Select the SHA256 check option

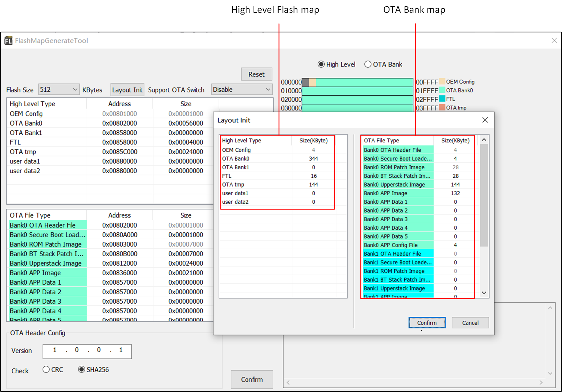coord(81,369)
